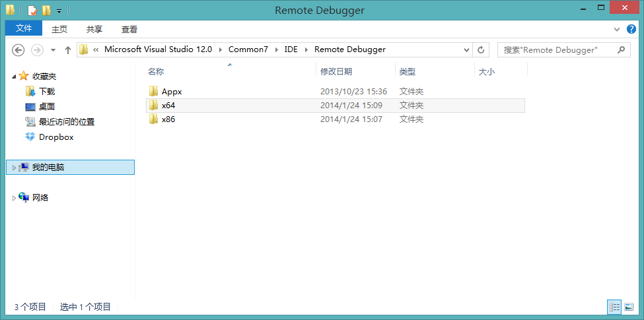
Task: Click the Up one level arrow
Action: (x=67, y=50)
